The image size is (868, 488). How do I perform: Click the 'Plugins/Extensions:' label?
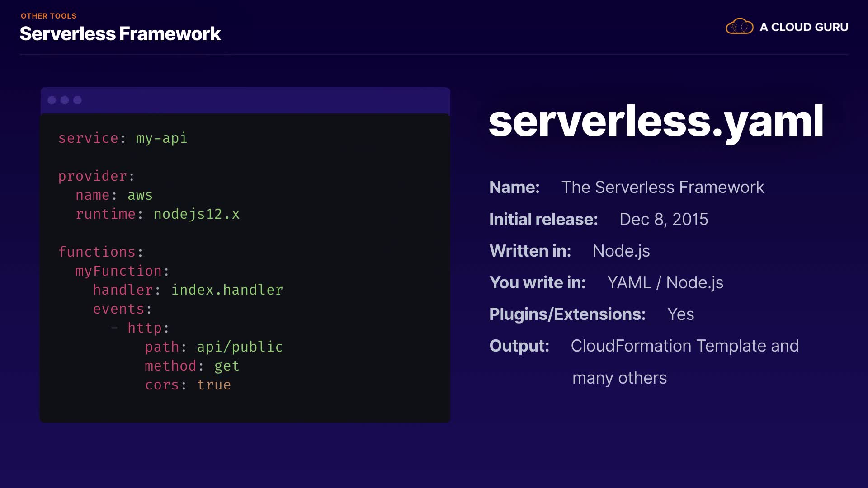(567, 314)
